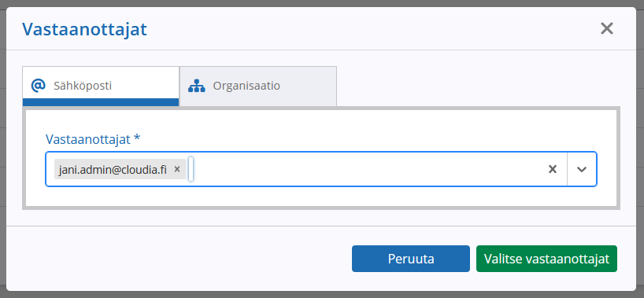644x298 pixels.
Task: Click the blue underline beneath Sähköposti tab
Action: coord(101,102)
